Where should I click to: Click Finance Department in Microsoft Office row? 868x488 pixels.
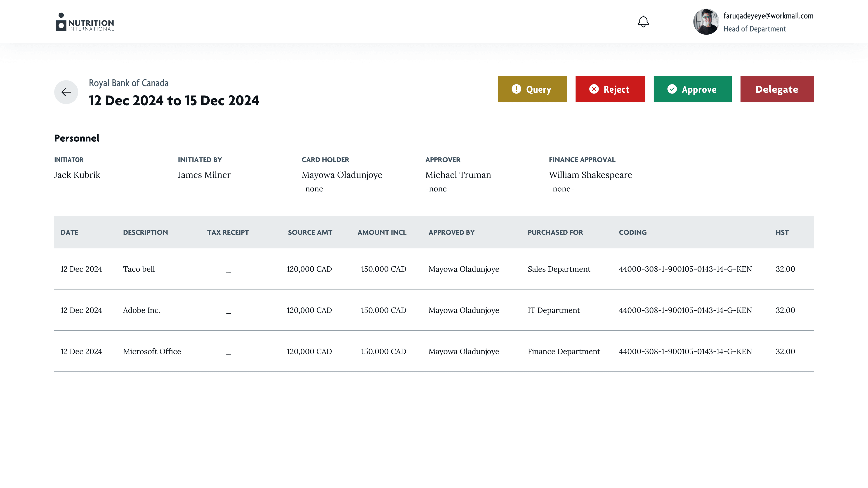point(564,351)
